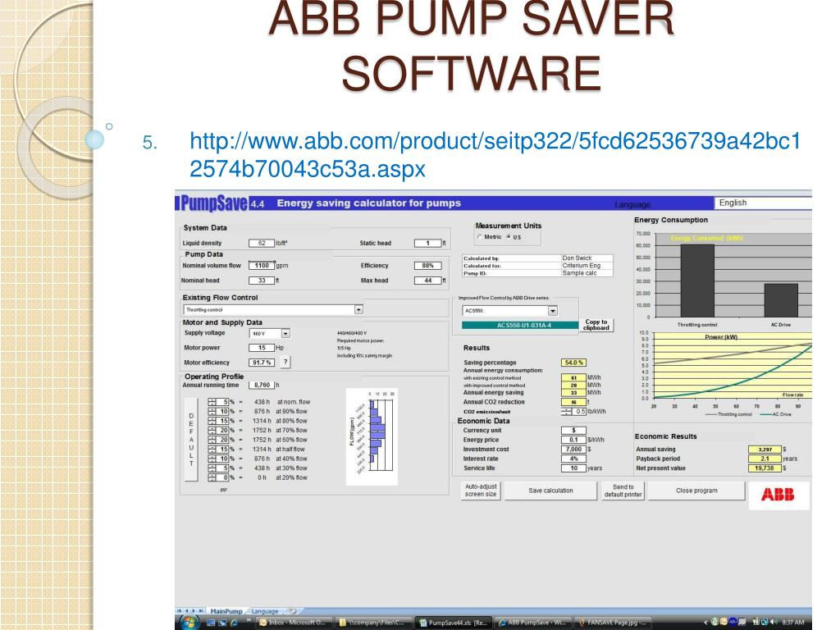The width and height of the screenshot is (840, 630).
Task: Click Calculated by 'Don Swick' cell
Action: [587, 258]
